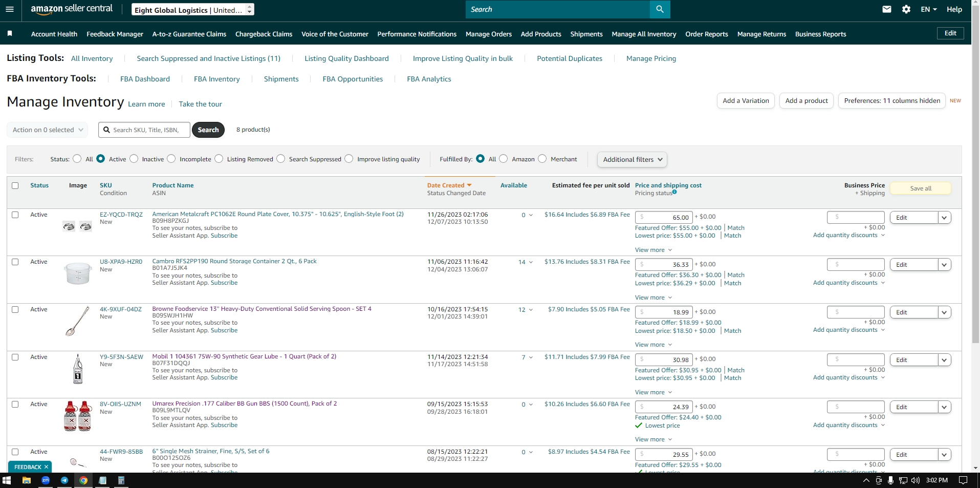Click the Browne serving spoon product image
The height and width of the screenshot is (488, 980).
pyautogui.click(x=78, y=321)
